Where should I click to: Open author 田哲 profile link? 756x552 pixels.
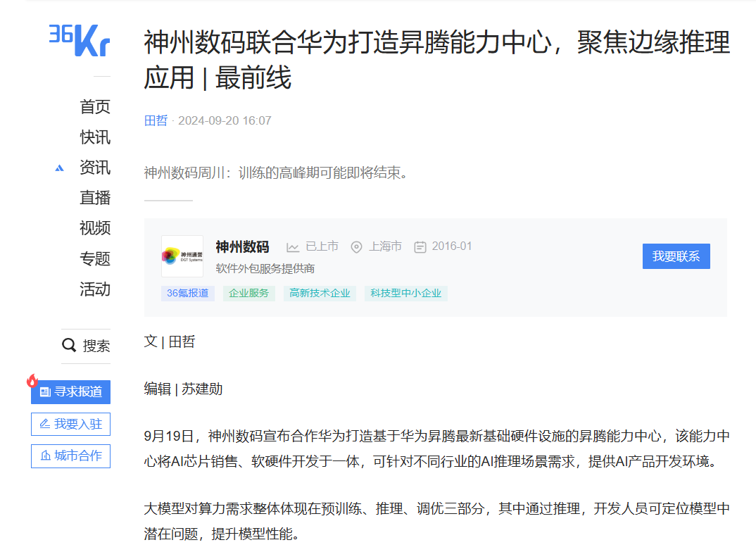pyautogui.click(x=156, y=120)
